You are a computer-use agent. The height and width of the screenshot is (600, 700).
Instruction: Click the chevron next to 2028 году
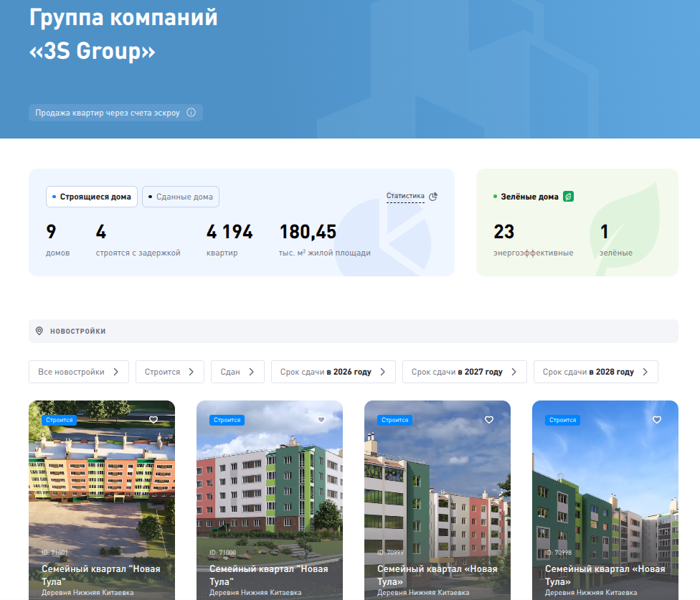tap(645, 372)
